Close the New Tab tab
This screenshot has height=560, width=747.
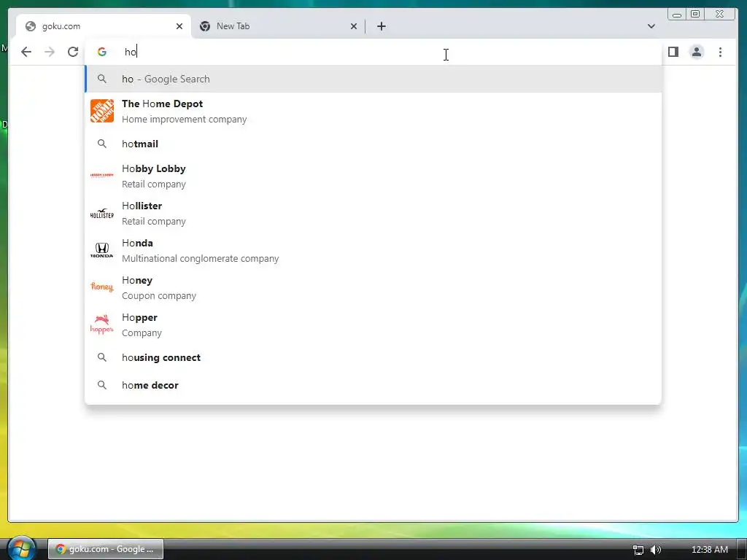point(354,26)
